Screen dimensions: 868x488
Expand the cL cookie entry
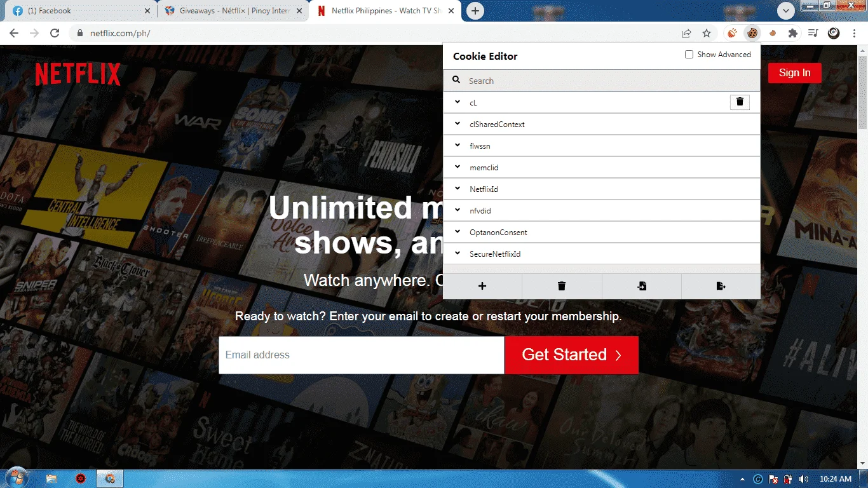458,102
